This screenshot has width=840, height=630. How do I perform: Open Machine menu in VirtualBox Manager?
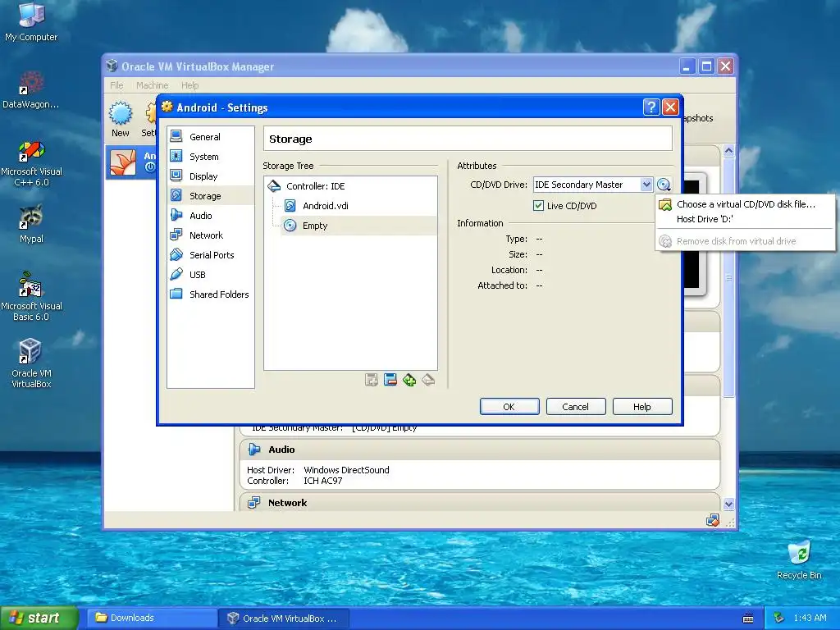click(152, 85)
